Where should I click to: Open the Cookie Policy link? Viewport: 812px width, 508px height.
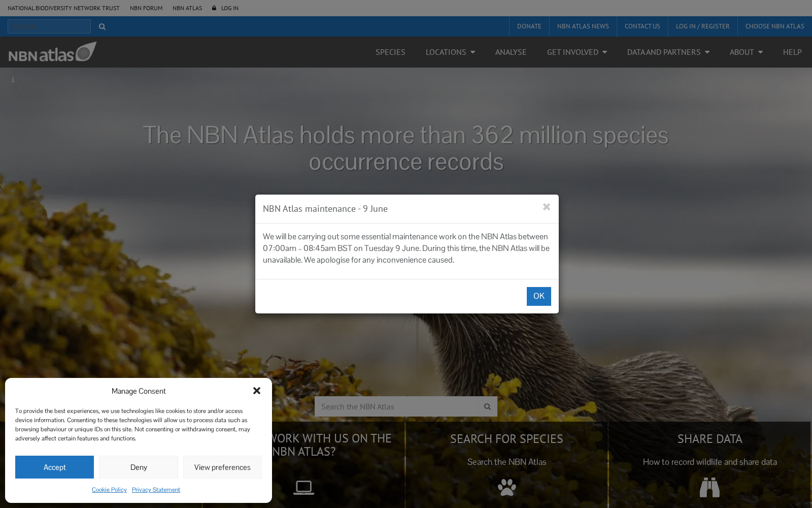coord(109,490)
